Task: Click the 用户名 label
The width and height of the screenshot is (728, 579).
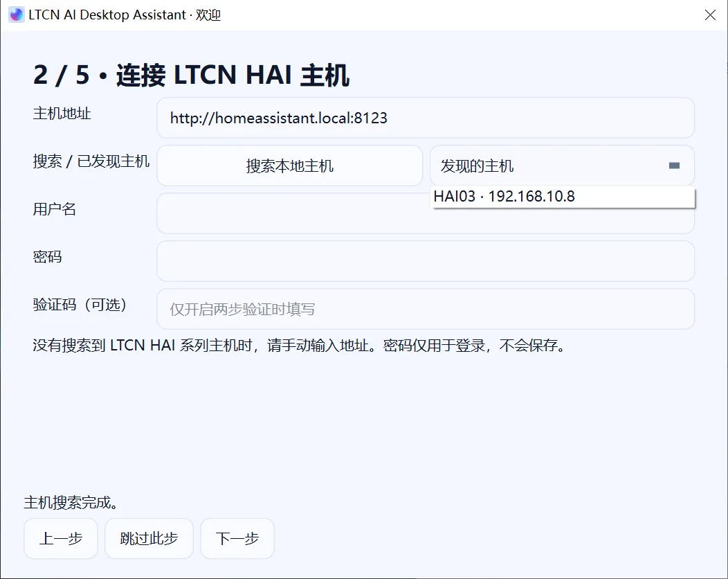Action: pos(54,209)
